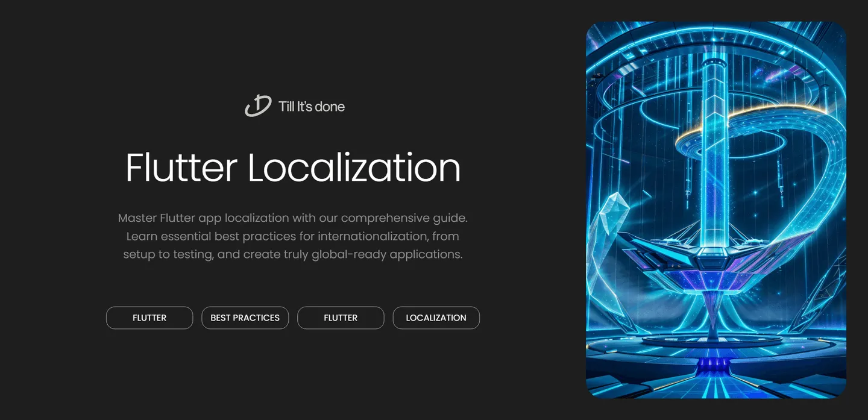868x420 pixels.
Task: Select the leftmost FLUTTER tag
Action: point(149,318)
